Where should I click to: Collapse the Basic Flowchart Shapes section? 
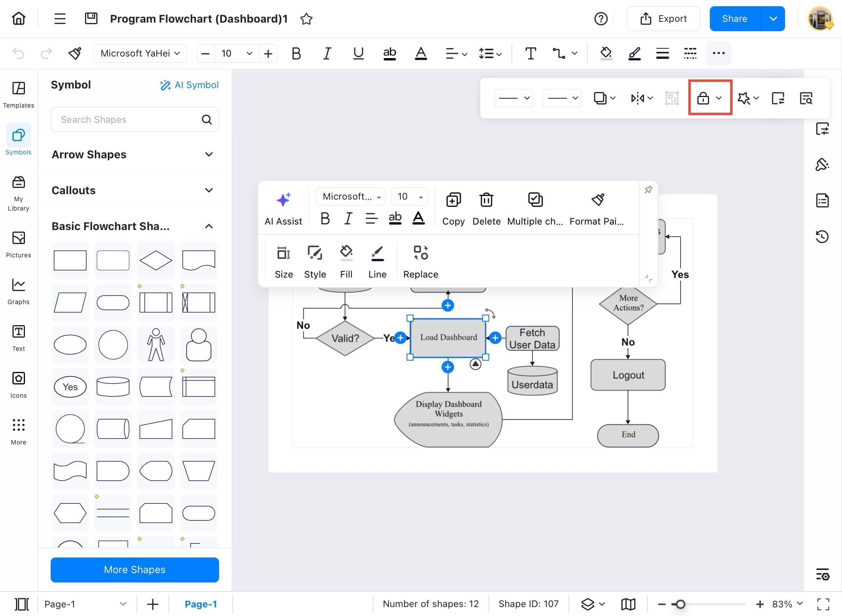(x=209, y=226)
